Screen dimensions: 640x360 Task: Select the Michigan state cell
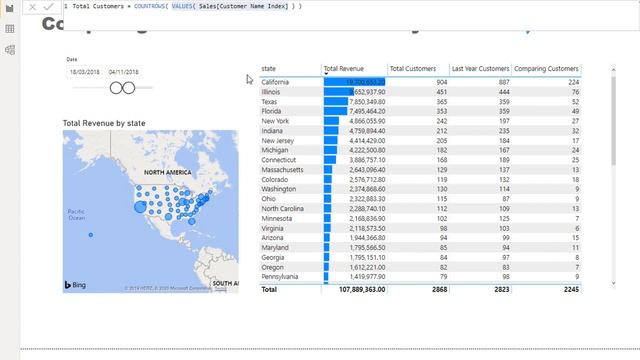tap(275, 150)
